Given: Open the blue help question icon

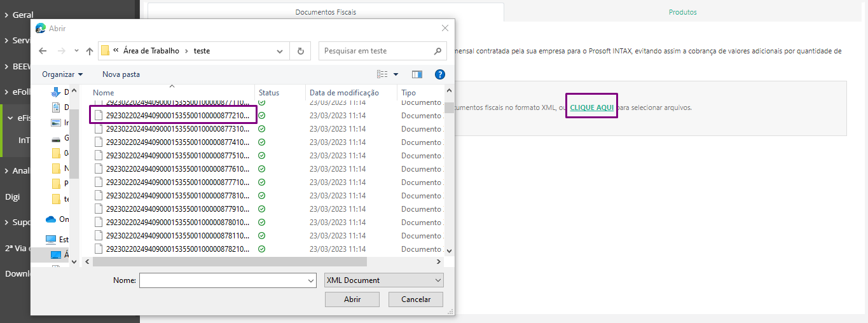Looking at the screenshot, I should (440, 74).
